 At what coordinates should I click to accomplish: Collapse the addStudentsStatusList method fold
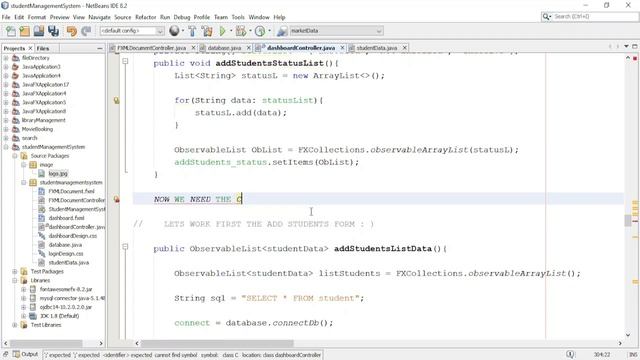coord(125,61)
